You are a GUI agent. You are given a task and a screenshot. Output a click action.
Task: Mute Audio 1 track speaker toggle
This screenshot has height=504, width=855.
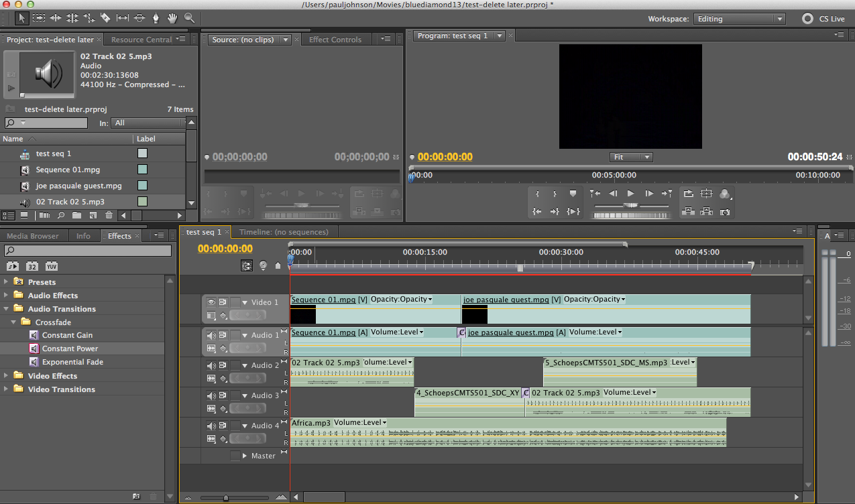point(211,335)
